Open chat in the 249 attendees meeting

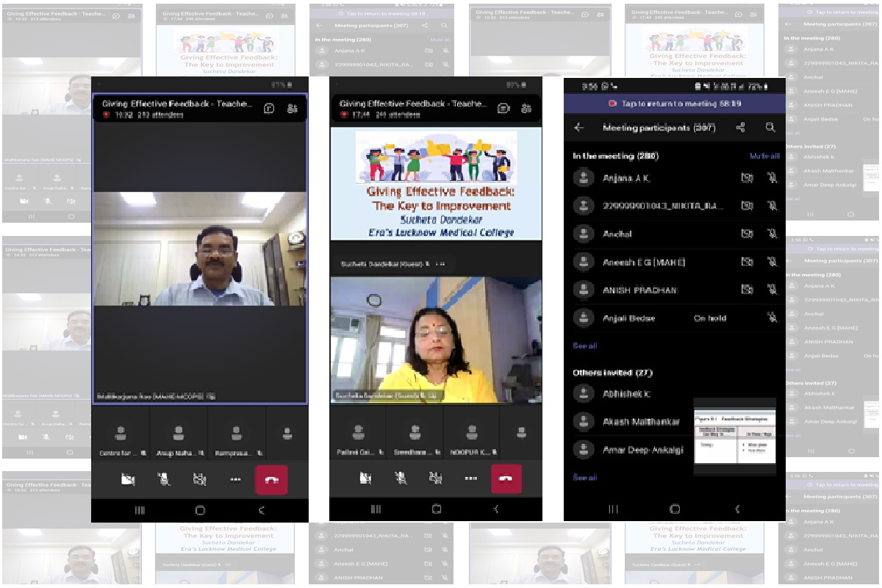(503, 109)
